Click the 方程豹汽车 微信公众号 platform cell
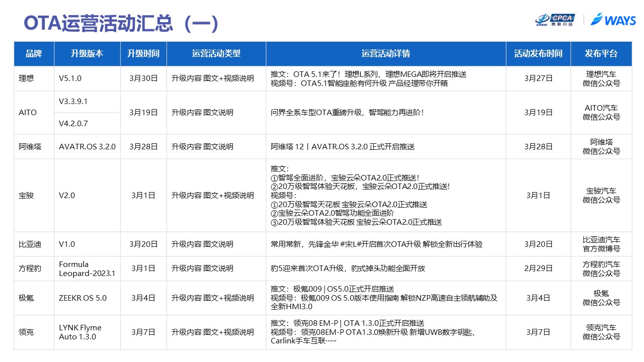The image size is (644, 362). [x=601, y=268]
